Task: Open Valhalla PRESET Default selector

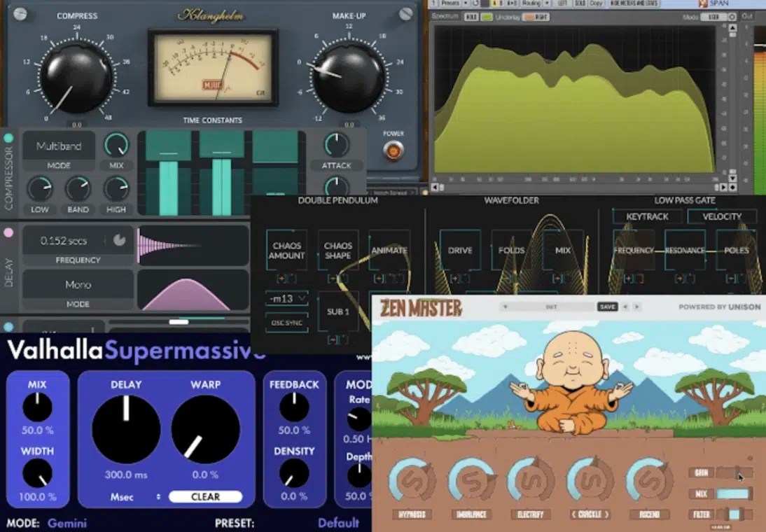Action: point(338,523)
